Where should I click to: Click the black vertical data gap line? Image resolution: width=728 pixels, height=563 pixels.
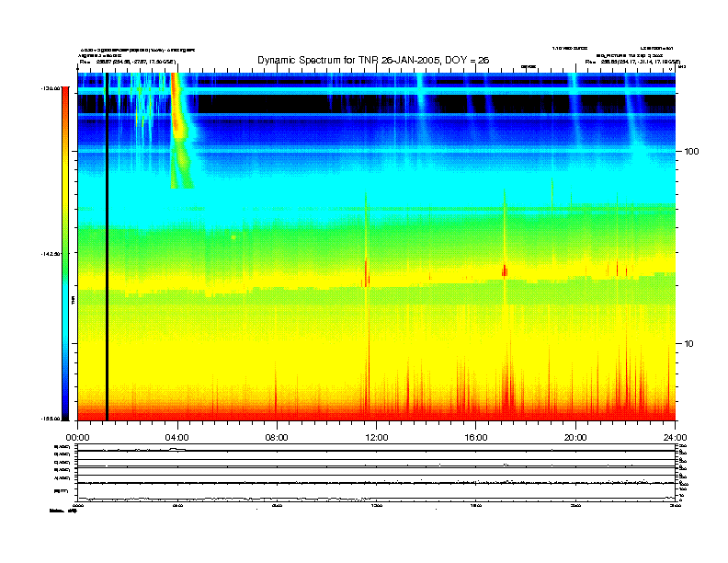tap(107, 247)
